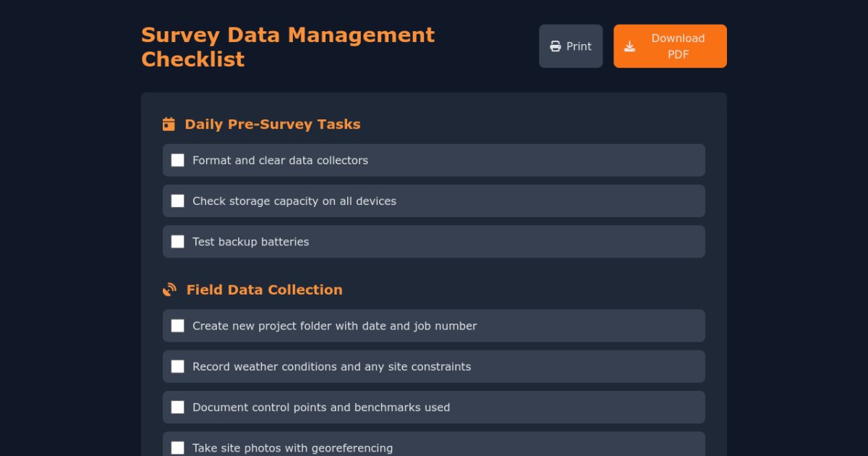Click the download arrow icon beside Download PDF

pos(630,46)
